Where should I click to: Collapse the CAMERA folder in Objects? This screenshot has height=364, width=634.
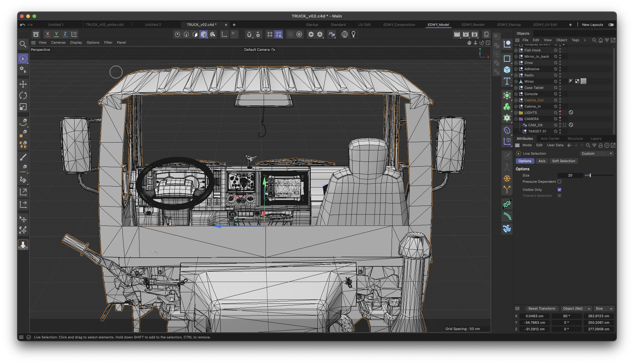coord(516,119)
